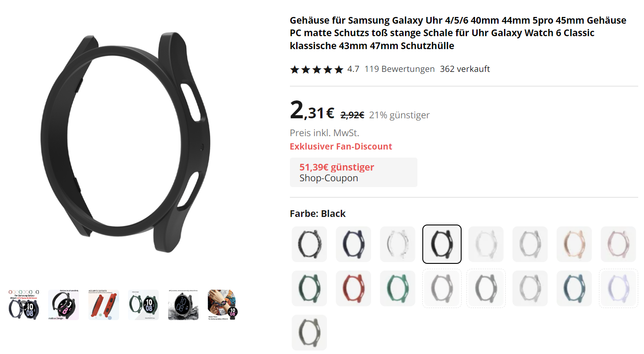The image size is (644, 354).
Task: Select the currently highlighted Black case swatch
Action: point(442,244)
